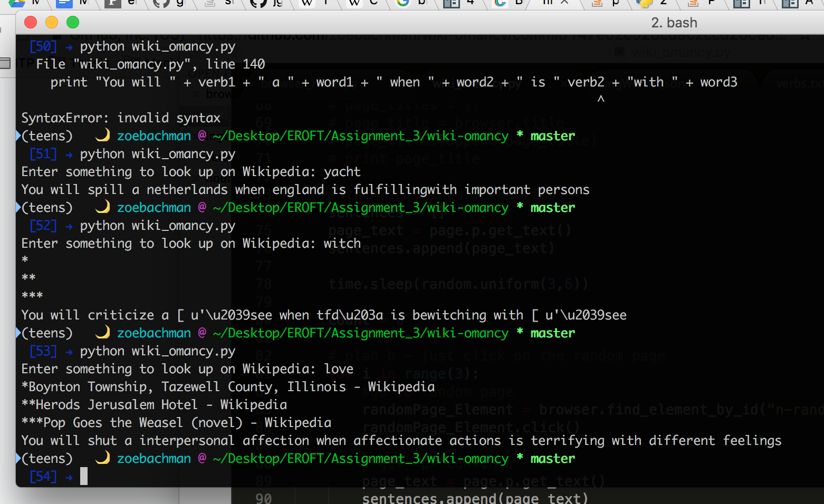Click the '(teens)' virtualenv label above prompt [54]
Screen dimensions: 824x504
[47, 459]
